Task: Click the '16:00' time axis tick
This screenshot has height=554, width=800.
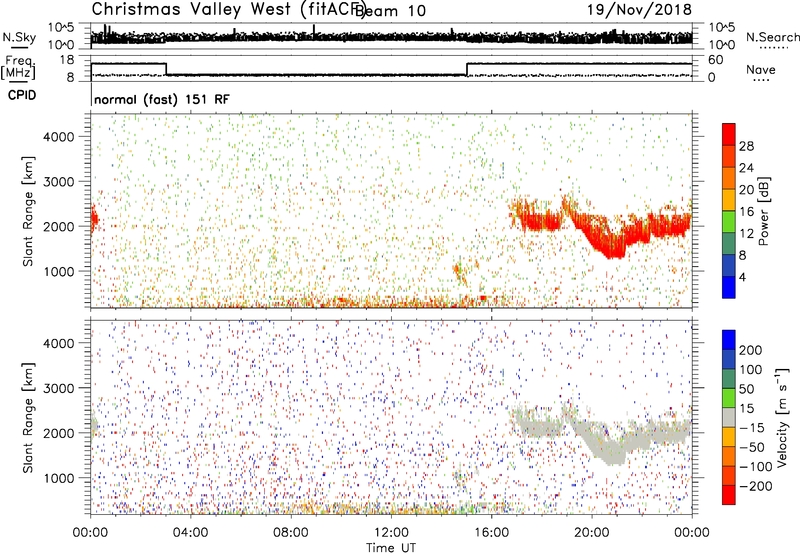Action: point(491,533)
